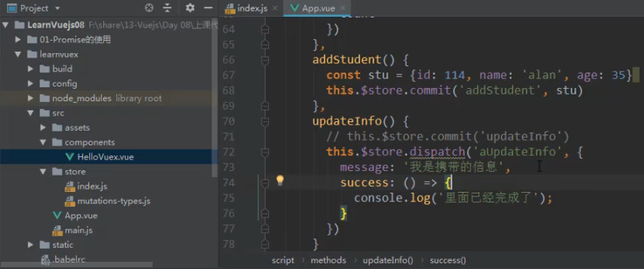
Task: Click the JS icon in index.js tab
Action: pos(230,8)
